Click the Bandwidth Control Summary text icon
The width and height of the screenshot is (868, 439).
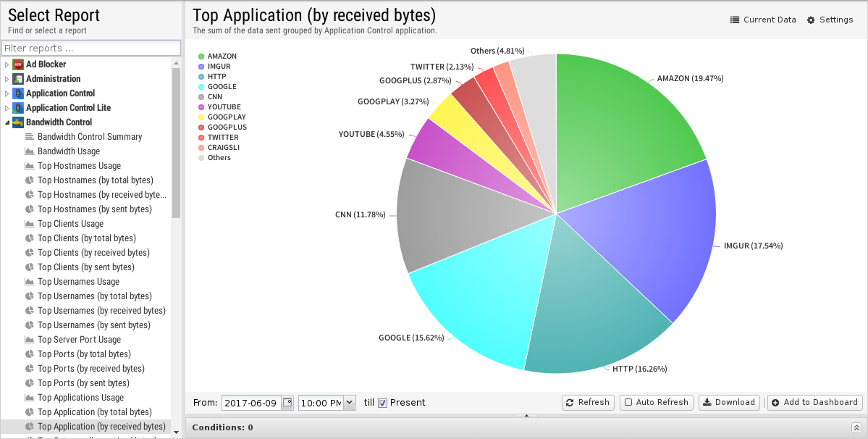point(30,136)
